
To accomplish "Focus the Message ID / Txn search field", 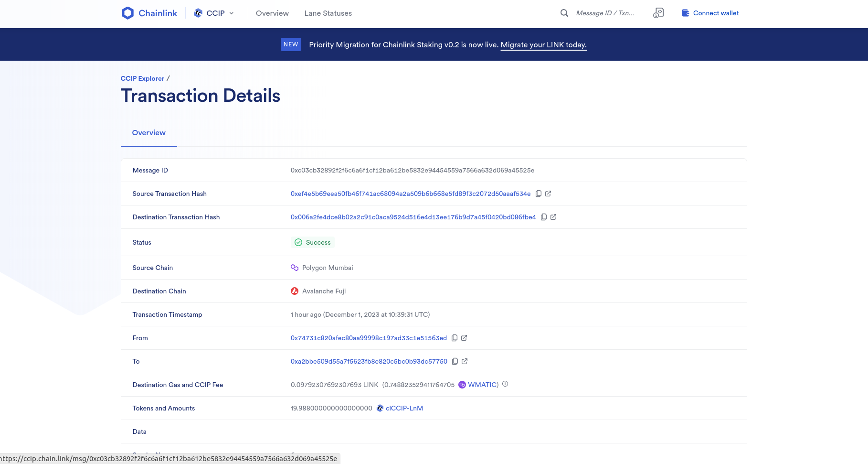I will pos(605,13).
